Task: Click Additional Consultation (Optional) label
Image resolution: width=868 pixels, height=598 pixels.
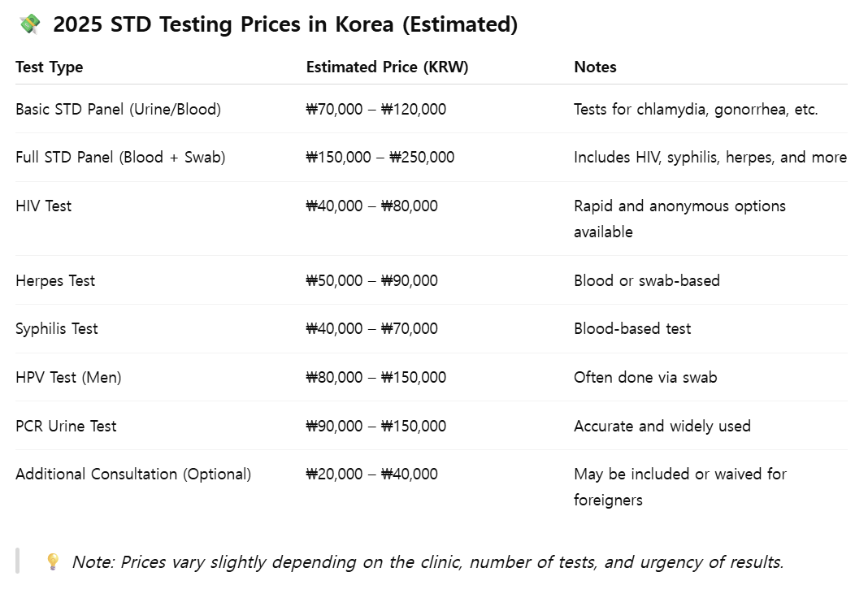Action: click(x=133, y=474)
